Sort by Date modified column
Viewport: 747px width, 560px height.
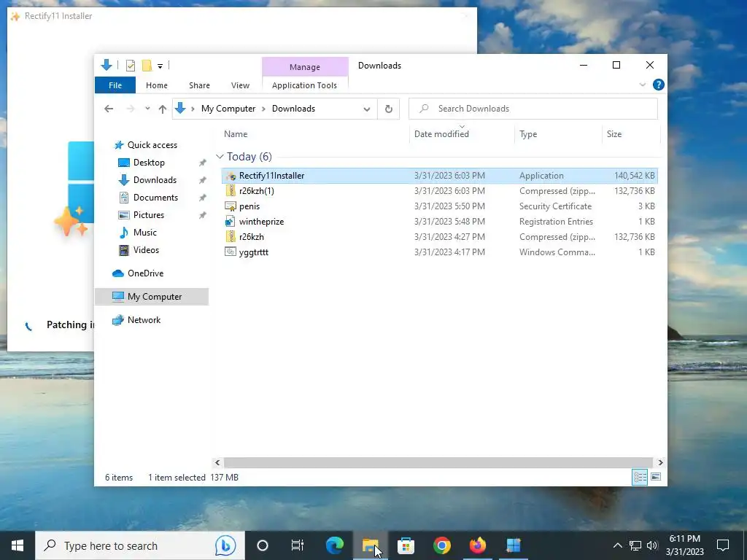(462, 134)
